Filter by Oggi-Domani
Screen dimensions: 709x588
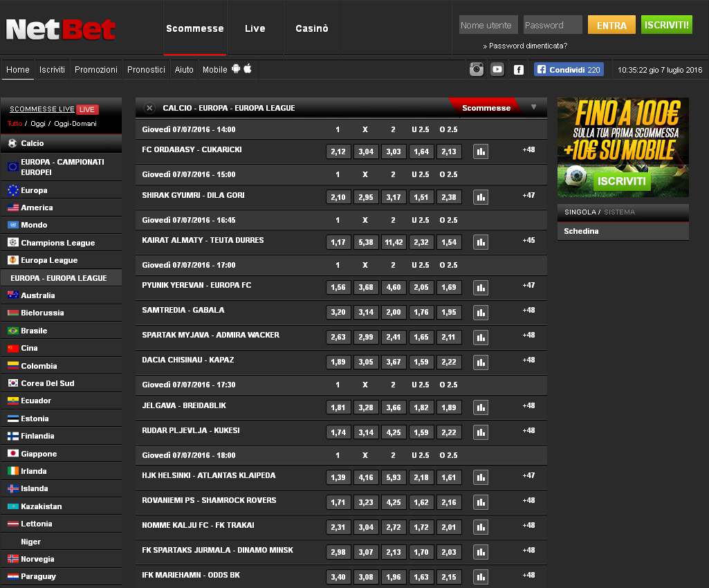point(75,123)
